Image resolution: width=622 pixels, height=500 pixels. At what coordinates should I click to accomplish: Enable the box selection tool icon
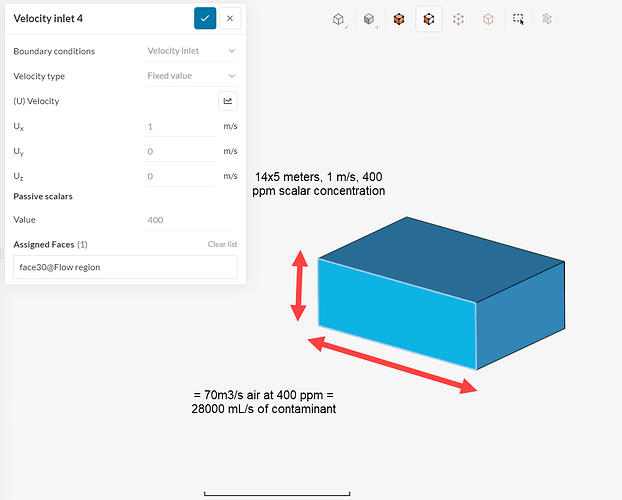pos(518,19)
